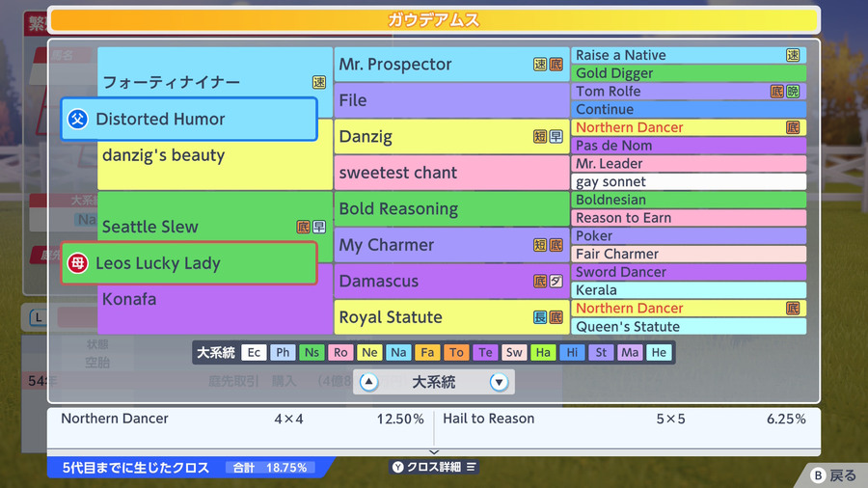
Task: Click the L shoulder button icon
Action: (39, 317)
